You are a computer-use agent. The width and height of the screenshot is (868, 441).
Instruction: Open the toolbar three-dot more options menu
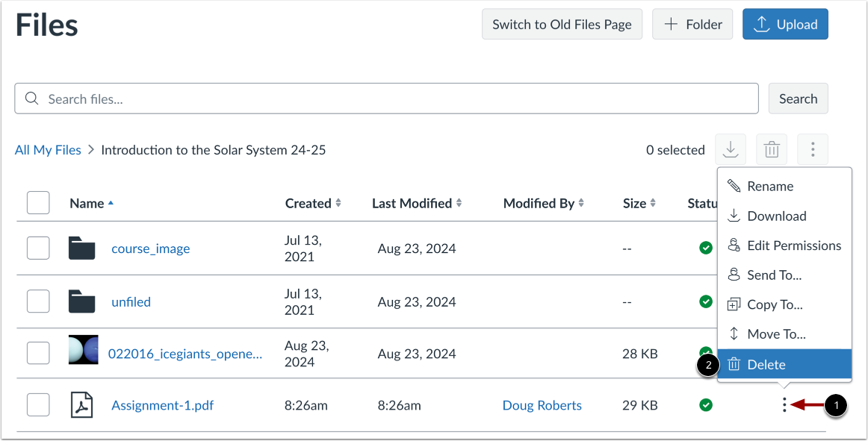coord(813,150)
